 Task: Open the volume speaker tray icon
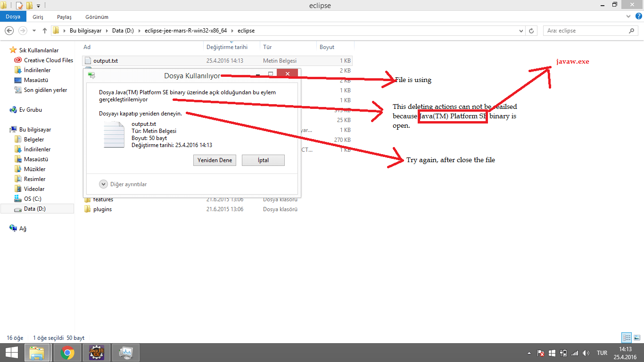point(586,353)
